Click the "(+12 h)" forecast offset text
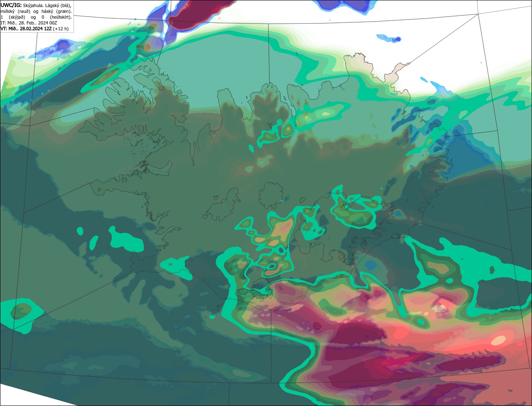Viewport: 532px width, 406px height. click(61, 29)
